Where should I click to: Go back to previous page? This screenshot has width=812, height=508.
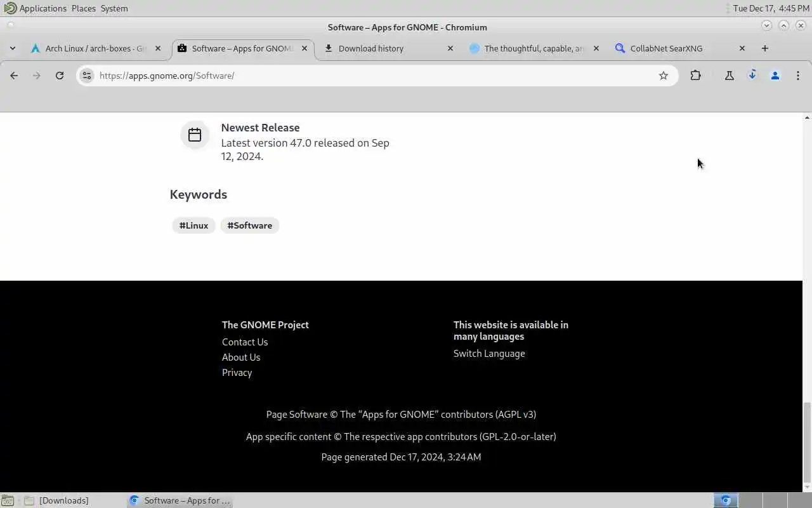[x=14, y=76]
